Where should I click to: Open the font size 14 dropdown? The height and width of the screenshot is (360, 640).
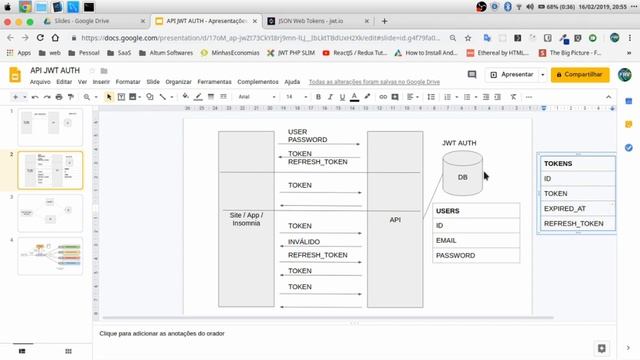click(297, 97)
